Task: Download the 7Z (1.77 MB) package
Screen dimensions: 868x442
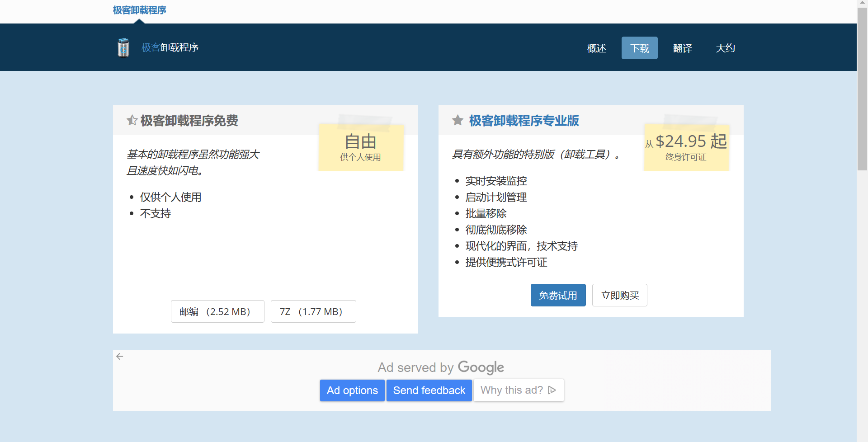Action: pyautogui.click(x=313, y=311)
